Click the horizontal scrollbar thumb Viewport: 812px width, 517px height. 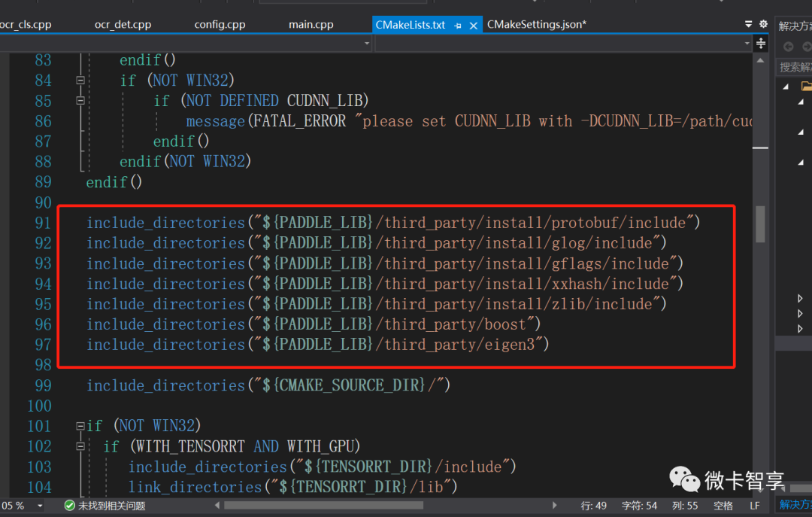[323, 505]
